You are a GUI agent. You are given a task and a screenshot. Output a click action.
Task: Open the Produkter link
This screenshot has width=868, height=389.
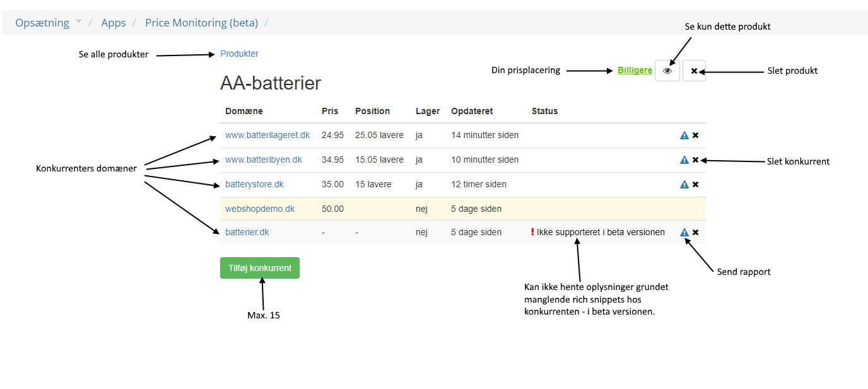239,54
